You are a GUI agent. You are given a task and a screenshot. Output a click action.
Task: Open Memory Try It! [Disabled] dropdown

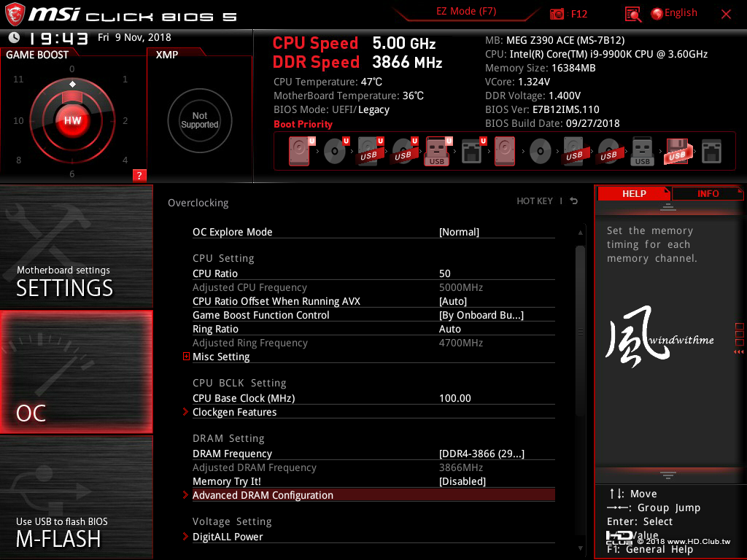pyautogui.click(x=462, y=481)
